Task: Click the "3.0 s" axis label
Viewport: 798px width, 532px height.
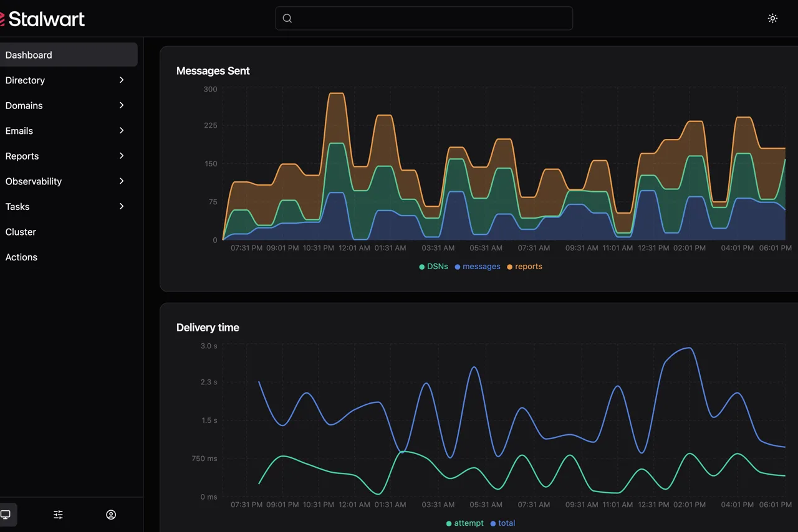Action: coord(209,346)
